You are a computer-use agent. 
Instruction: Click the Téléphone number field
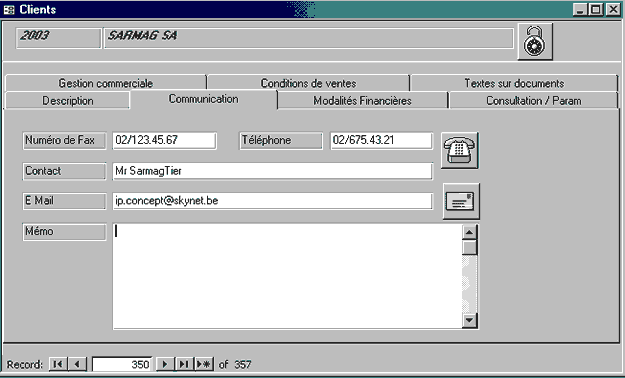381,141
